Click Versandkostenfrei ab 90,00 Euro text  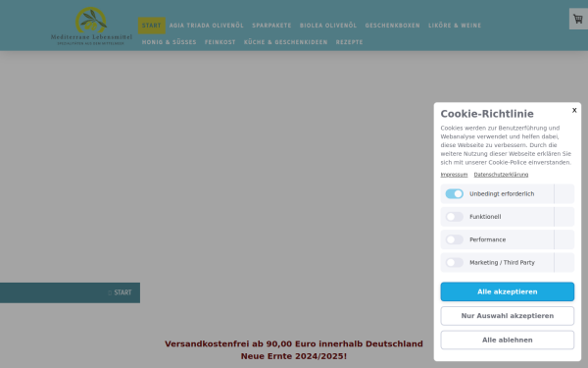click(x=294, y=344)
